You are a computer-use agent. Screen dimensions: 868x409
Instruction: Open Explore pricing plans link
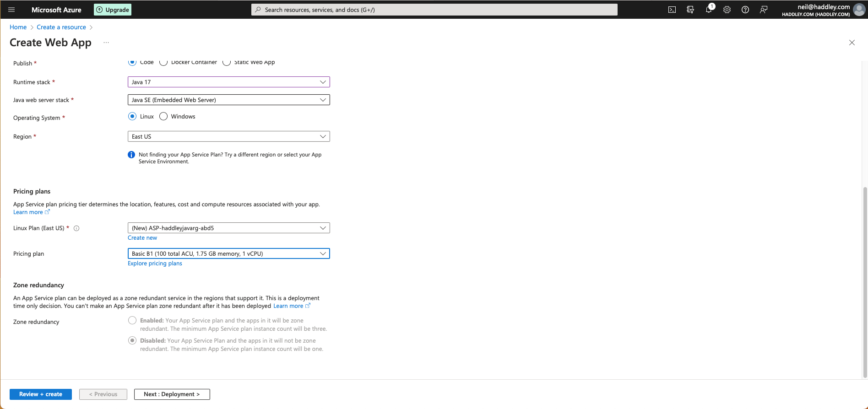(x=155, y=264)
